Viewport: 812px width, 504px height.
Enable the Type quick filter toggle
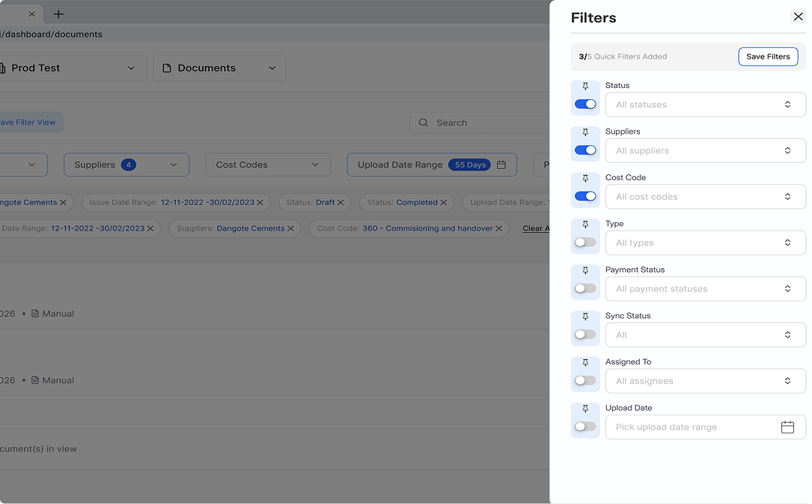585,242
